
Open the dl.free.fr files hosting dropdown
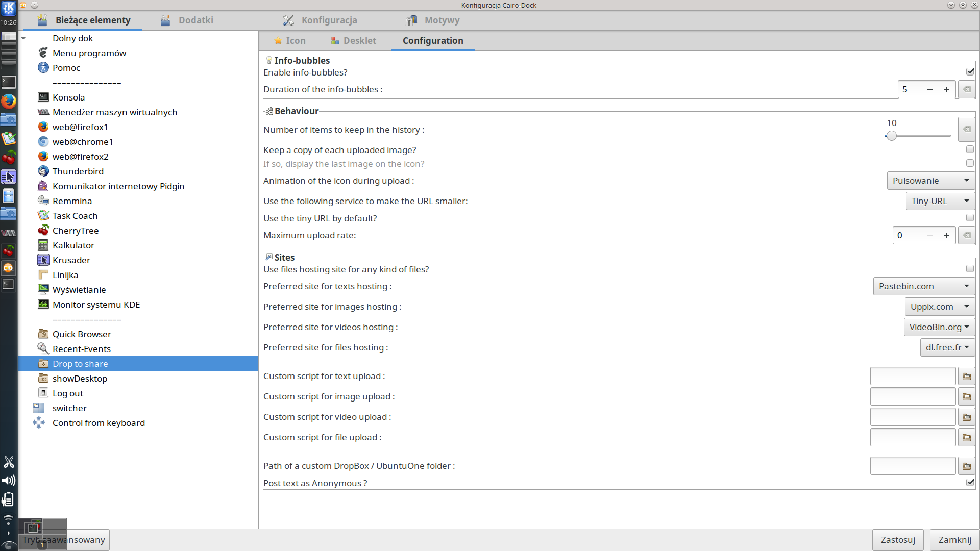click(x=947, y=347)
